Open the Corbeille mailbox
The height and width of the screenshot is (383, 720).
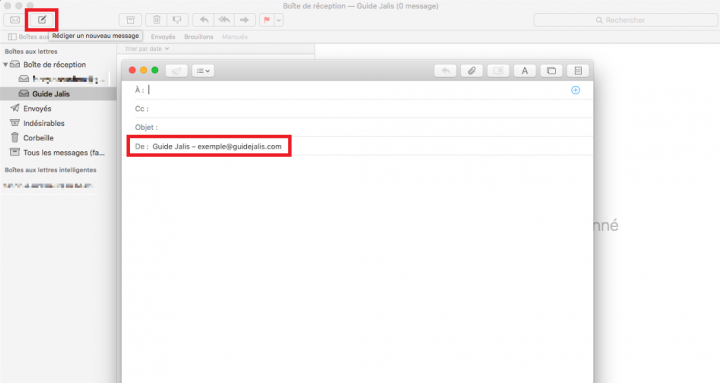pos(38,138)
